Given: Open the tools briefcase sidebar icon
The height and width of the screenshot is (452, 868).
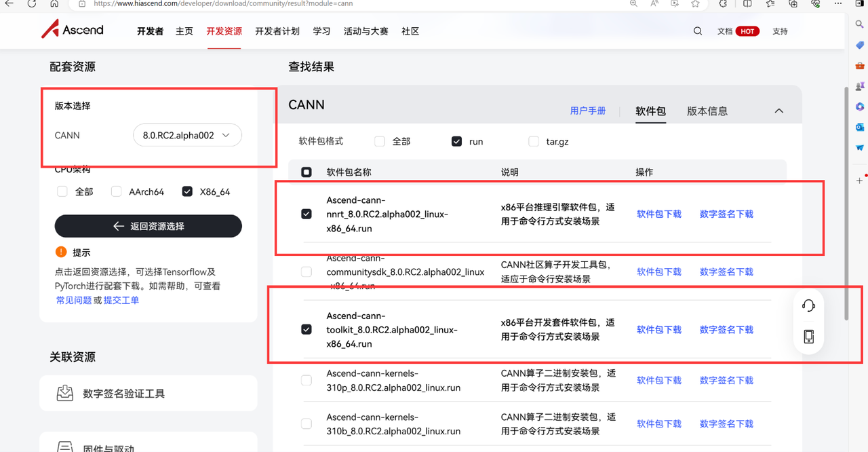Looking at the screenshot, I should pyautogui.click(x=860, y=66).
